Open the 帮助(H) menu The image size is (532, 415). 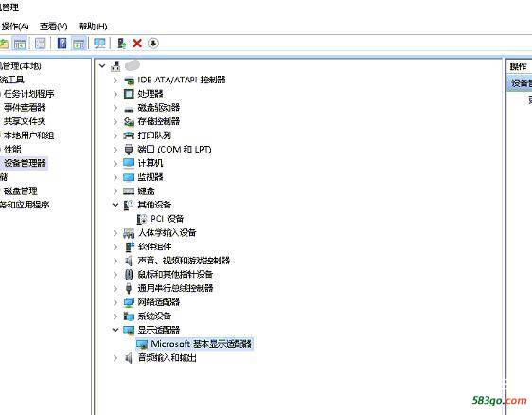[x=93, y=27]
